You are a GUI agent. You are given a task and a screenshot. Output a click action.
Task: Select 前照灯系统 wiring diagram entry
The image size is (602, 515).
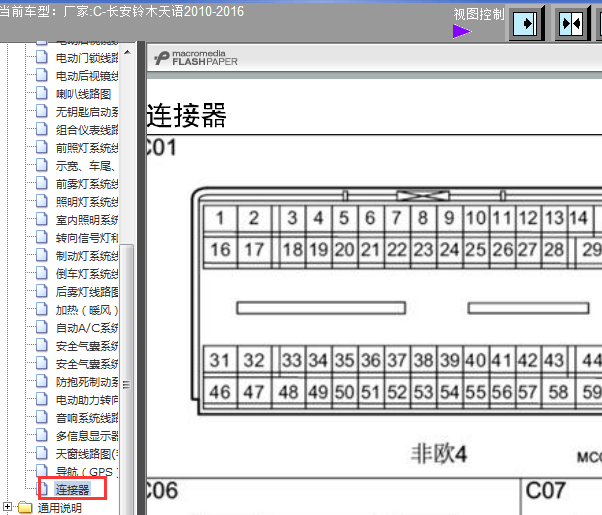[86, 147]
